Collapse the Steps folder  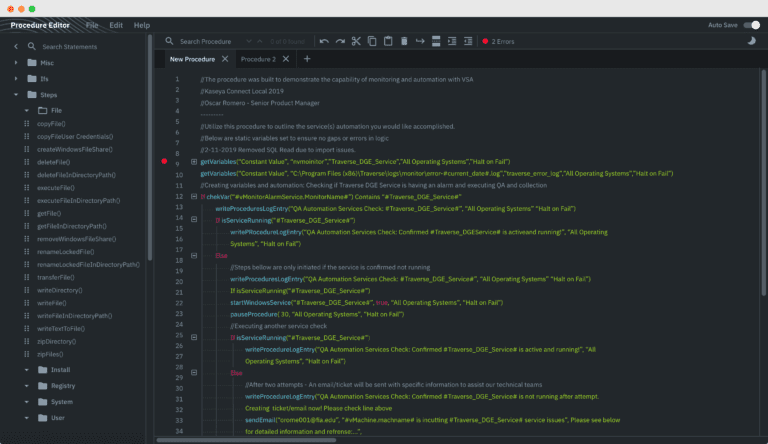click(16, 95)
